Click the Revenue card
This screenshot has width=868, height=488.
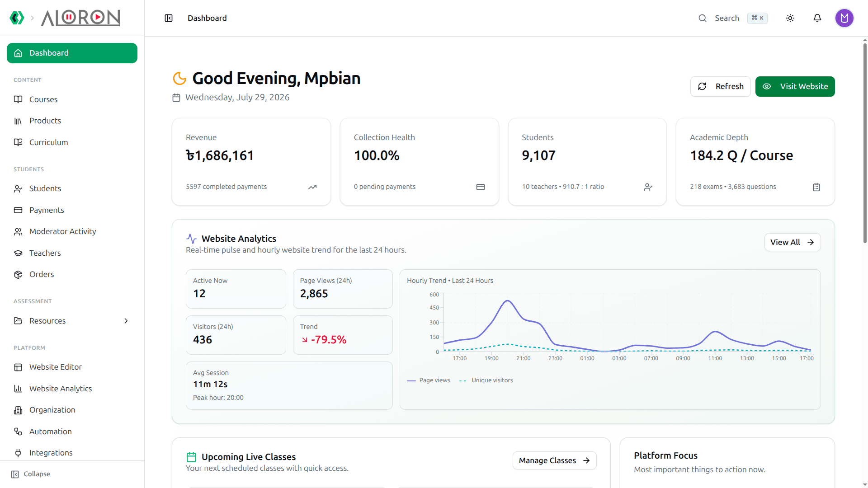tap(251, 162)
